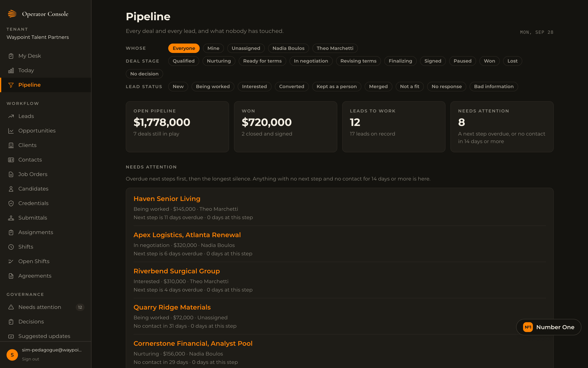Click the Pipeline funnel icon
This screenshot has height=368, width=588.
click(x=11, y=85)
